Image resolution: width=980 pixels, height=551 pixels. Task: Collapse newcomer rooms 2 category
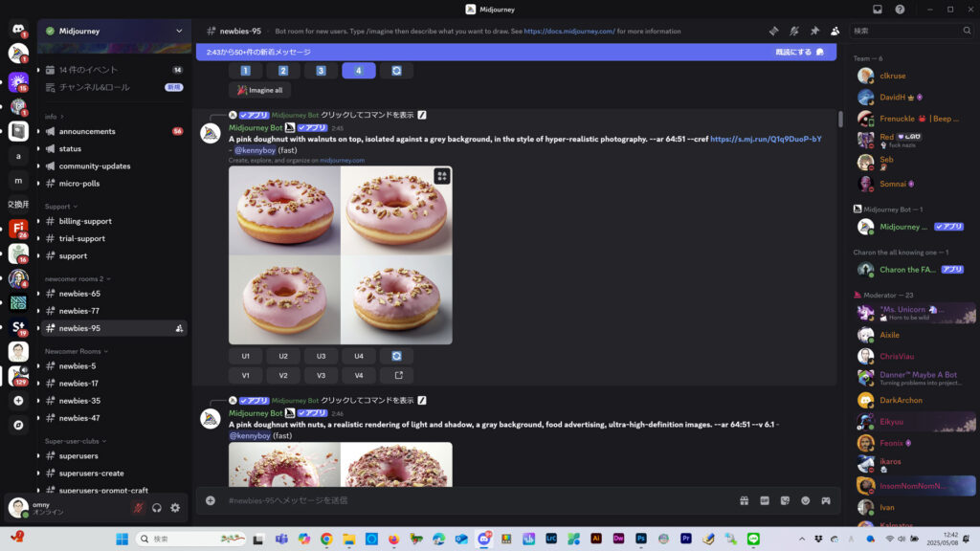(78, 279)
